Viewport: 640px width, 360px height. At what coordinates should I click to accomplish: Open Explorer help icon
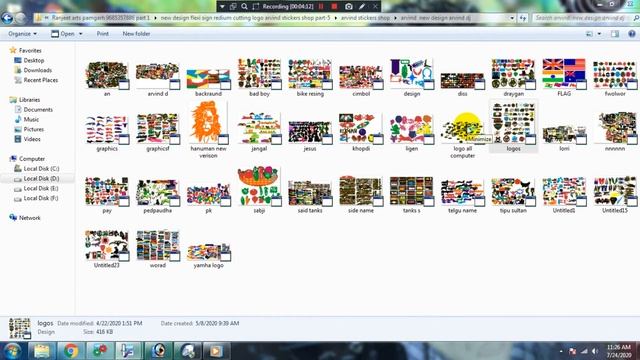[632, 34]
